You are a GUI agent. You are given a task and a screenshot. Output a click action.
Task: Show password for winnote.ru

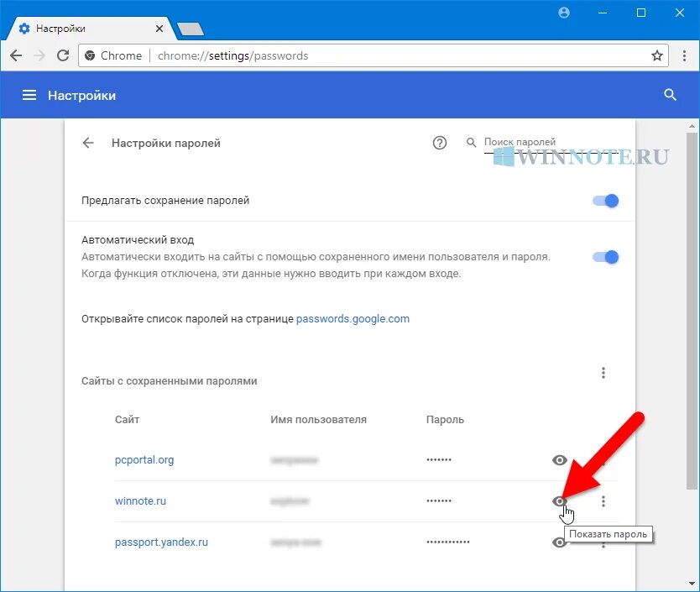(x=559, y=500)
